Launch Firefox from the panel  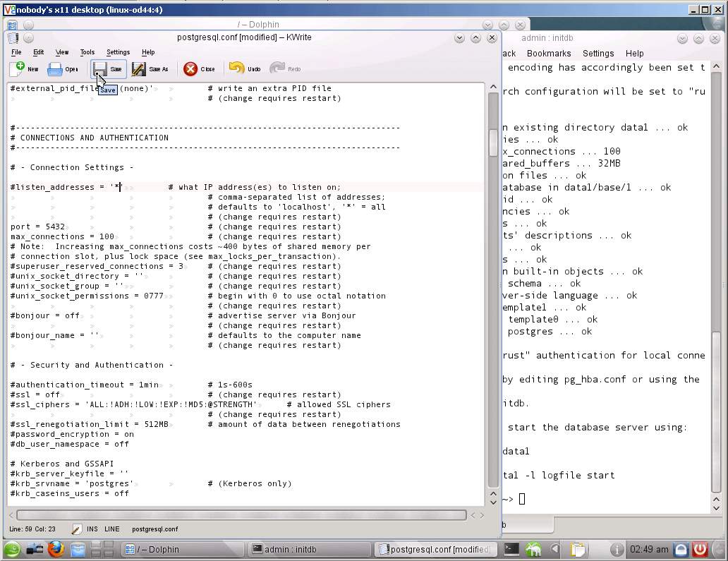56,549
